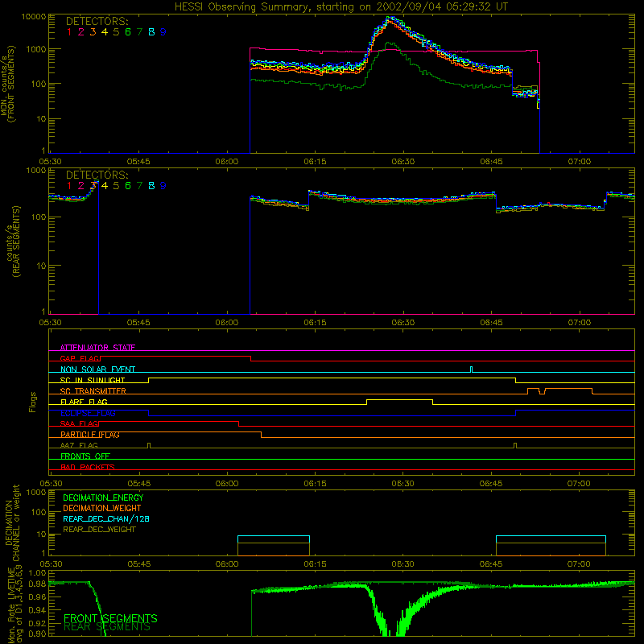Select detector 8 in front segments legend
This screenshot has height=644, width=644.
pyautogui.click(x=151, y=32)
